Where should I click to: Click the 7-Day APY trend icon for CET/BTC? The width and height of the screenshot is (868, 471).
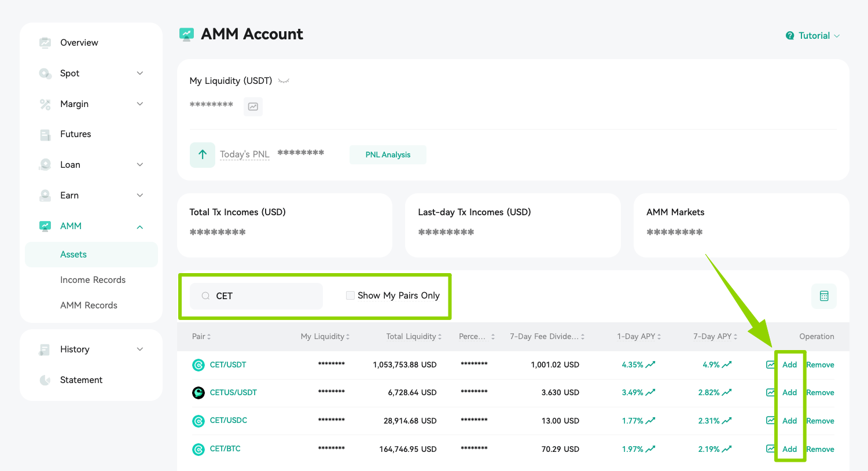click(x=727, y=449)
